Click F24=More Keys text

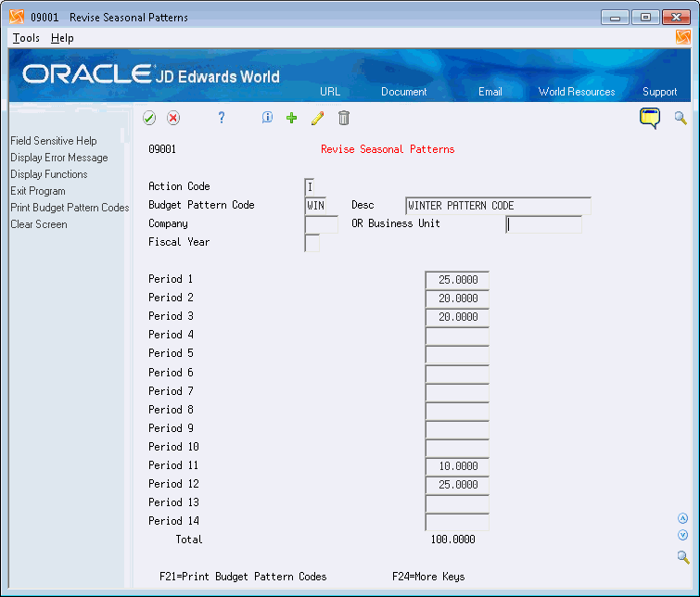pos(428,577)
